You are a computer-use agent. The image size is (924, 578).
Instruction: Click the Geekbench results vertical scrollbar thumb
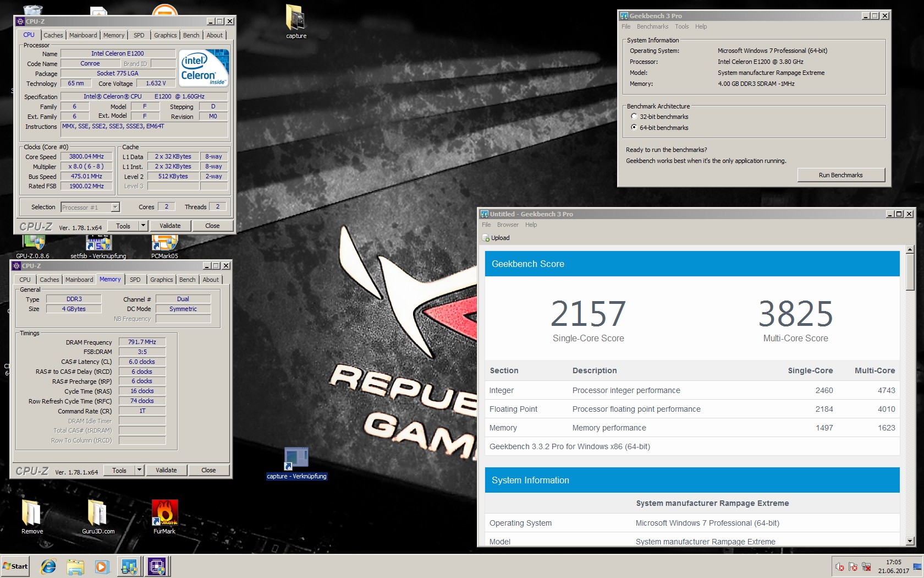[x=910, y=272]
